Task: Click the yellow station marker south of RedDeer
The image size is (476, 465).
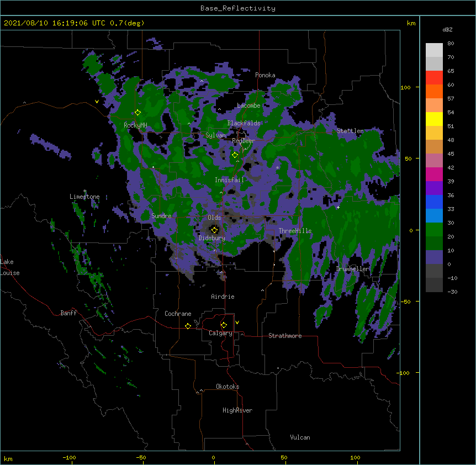Action: point(235,155)
